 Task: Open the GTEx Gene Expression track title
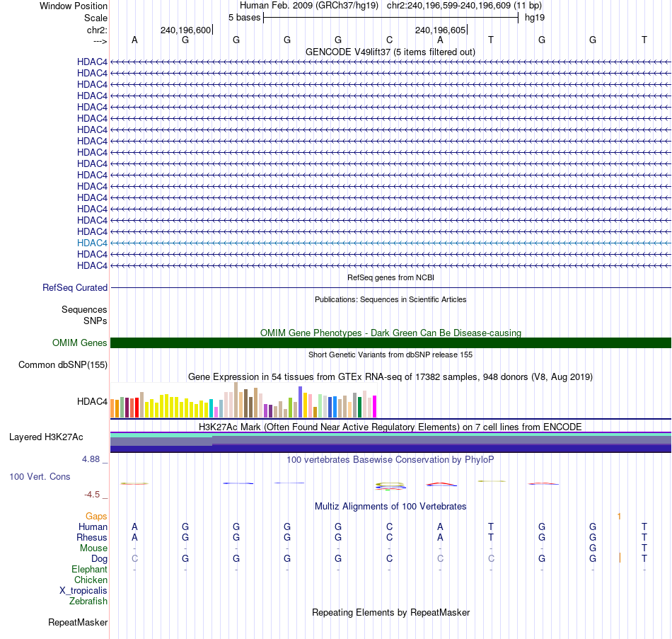(390, 377)
